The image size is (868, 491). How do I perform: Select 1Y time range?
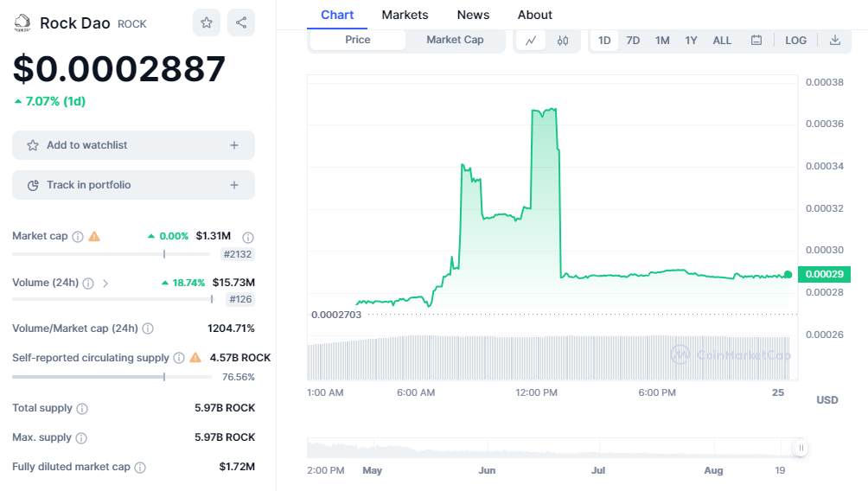click(691, 41)
